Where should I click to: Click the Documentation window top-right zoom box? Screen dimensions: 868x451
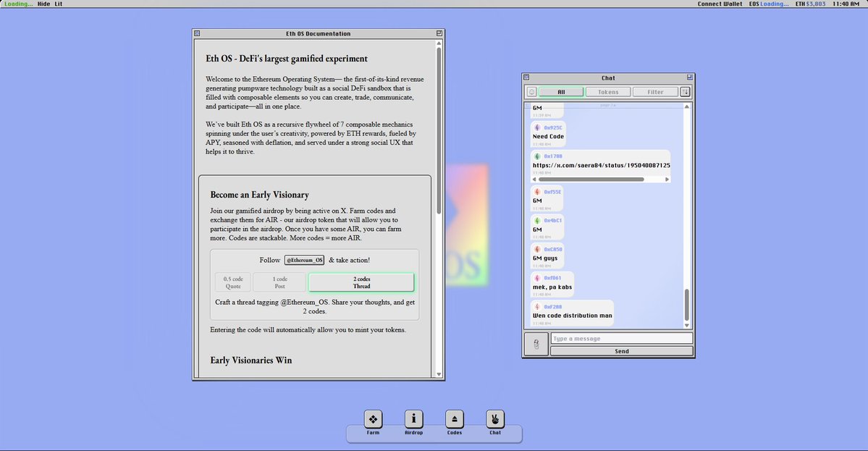(x=439, y=33)
